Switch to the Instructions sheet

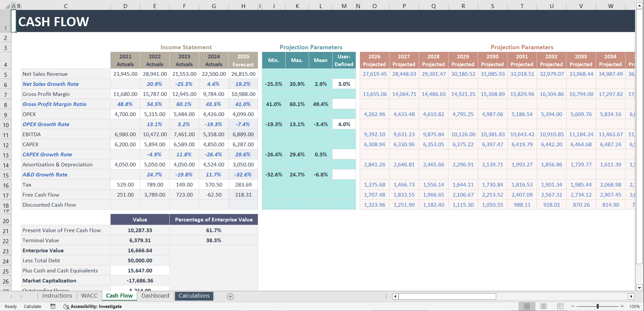(x=57, y=296)
